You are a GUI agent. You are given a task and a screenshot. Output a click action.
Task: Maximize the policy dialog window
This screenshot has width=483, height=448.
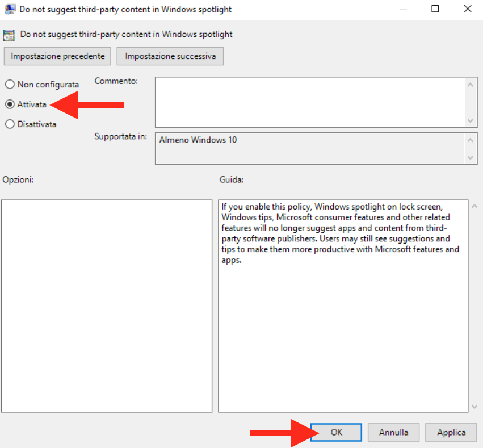coord(435,9)
